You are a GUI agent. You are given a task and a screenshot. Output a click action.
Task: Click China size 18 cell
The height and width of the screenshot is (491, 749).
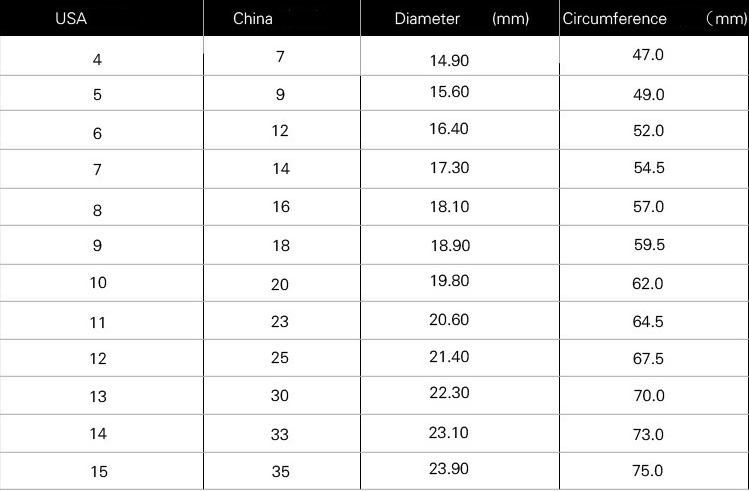[280, 246]
